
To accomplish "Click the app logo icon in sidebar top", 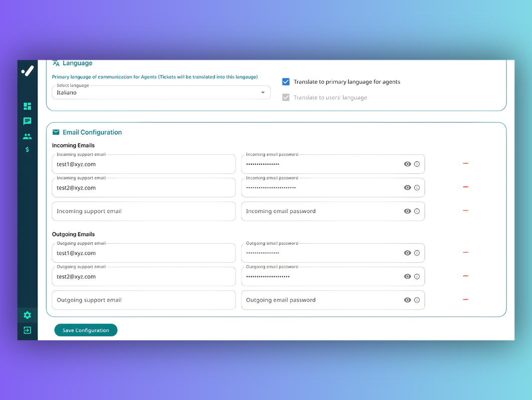I will click(x=27, y=71).
